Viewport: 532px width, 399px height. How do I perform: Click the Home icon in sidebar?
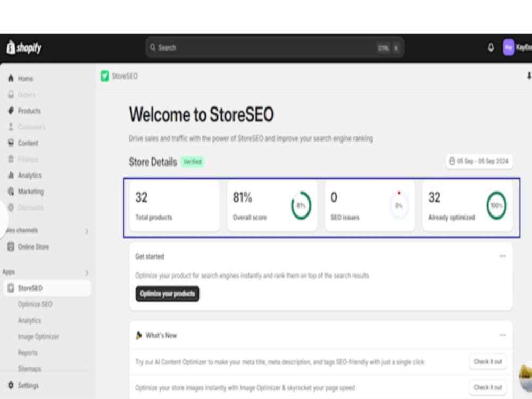coord(11,78)
